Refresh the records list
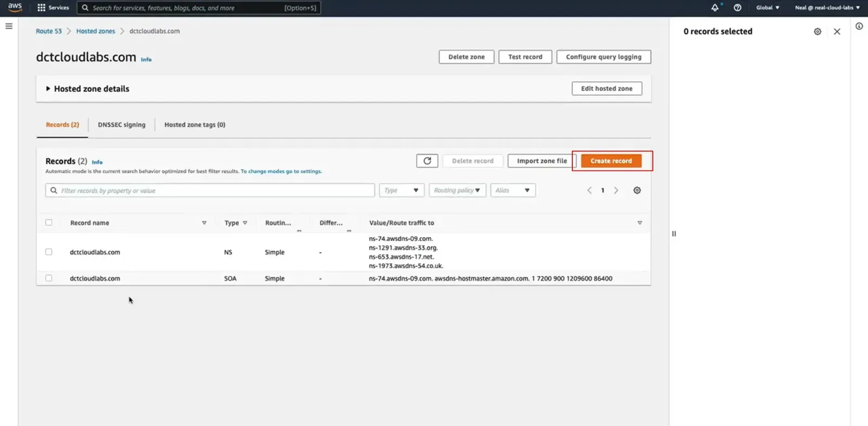The width and height of the screenshot is (868, 426). click(427, 161)
